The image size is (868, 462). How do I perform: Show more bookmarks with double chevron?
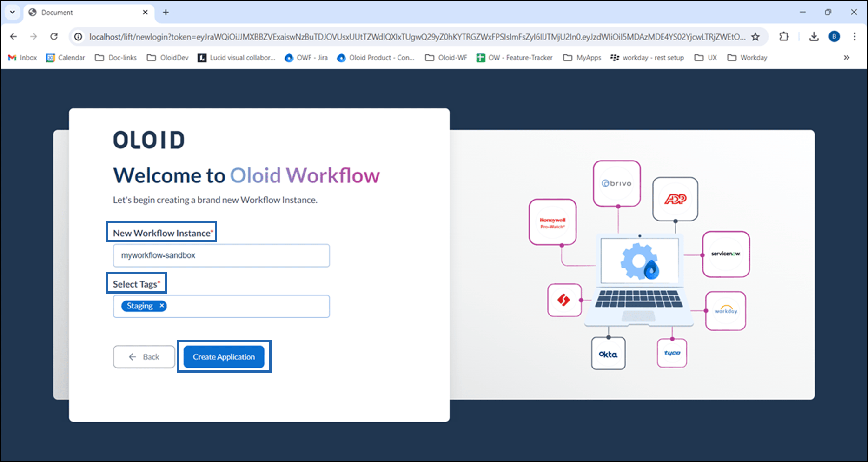847,58
